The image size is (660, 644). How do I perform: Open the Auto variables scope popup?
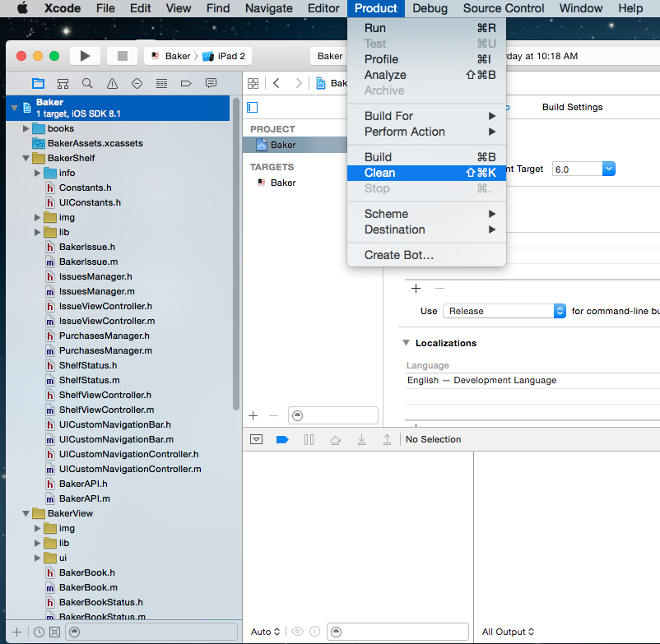click(x=265, y=632)
